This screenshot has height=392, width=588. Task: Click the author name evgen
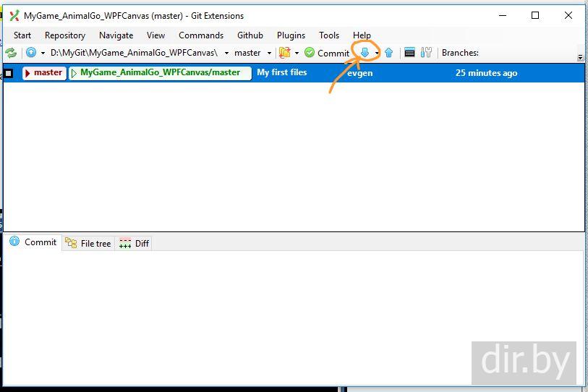tap(360, 73)
